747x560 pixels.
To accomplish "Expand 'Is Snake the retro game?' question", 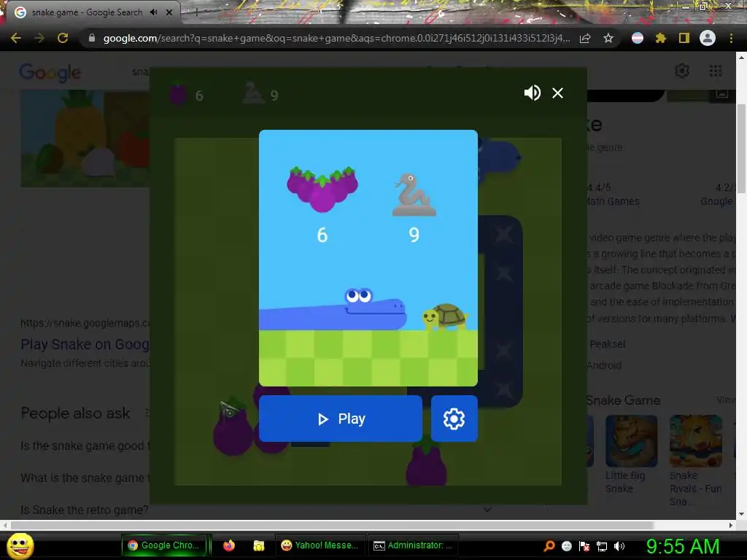I will click(85, 510).
